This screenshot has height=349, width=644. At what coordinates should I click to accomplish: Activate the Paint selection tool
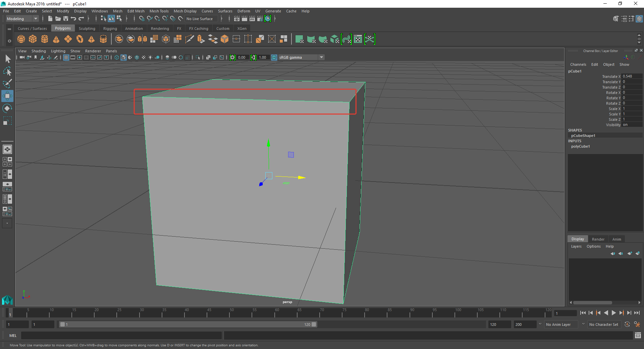point(7,84)
